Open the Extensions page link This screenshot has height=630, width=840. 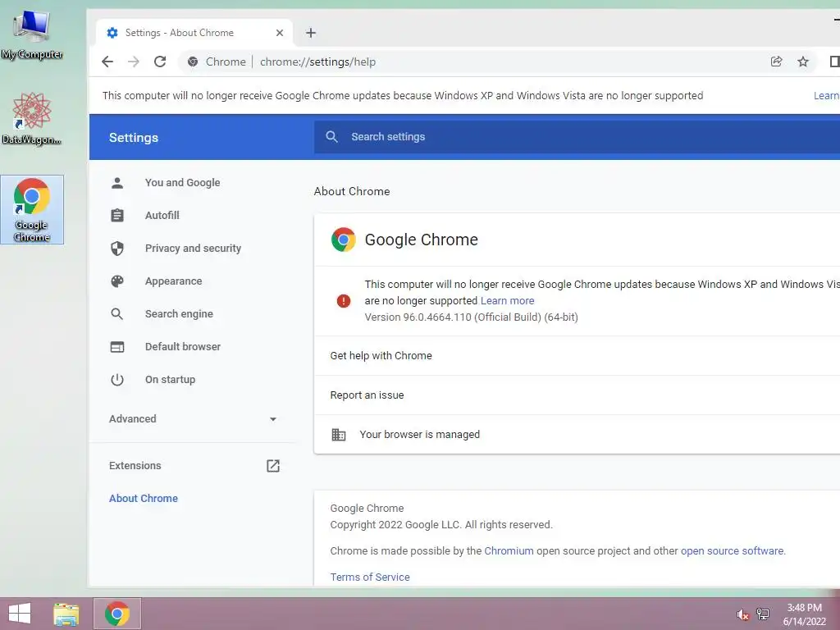pos(135,466)
